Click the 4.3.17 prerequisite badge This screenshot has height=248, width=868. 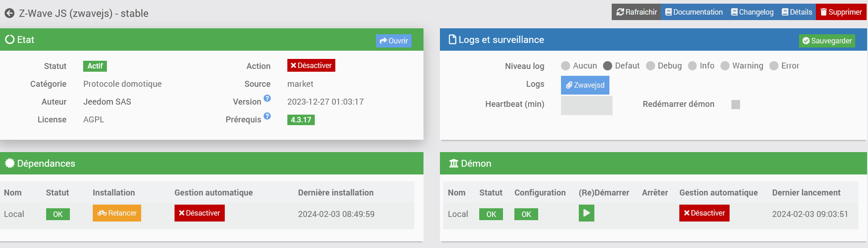click(301, 120)
